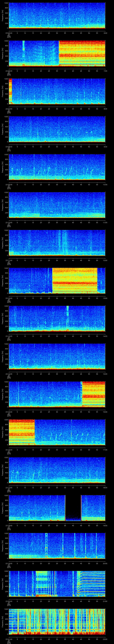114x644 pixels.
Task: Click the black data gap in the 23:18:00 spectrogram
Action: [73, 508]
